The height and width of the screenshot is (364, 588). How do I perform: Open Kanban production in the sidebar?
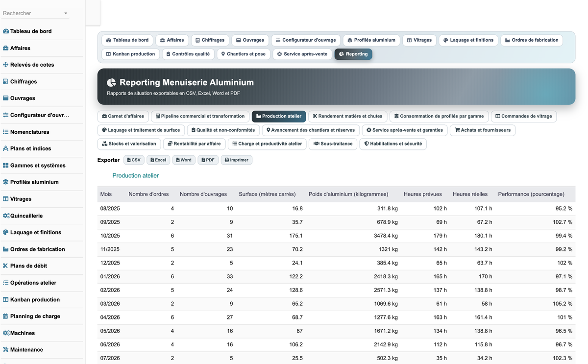pos(42,299)
